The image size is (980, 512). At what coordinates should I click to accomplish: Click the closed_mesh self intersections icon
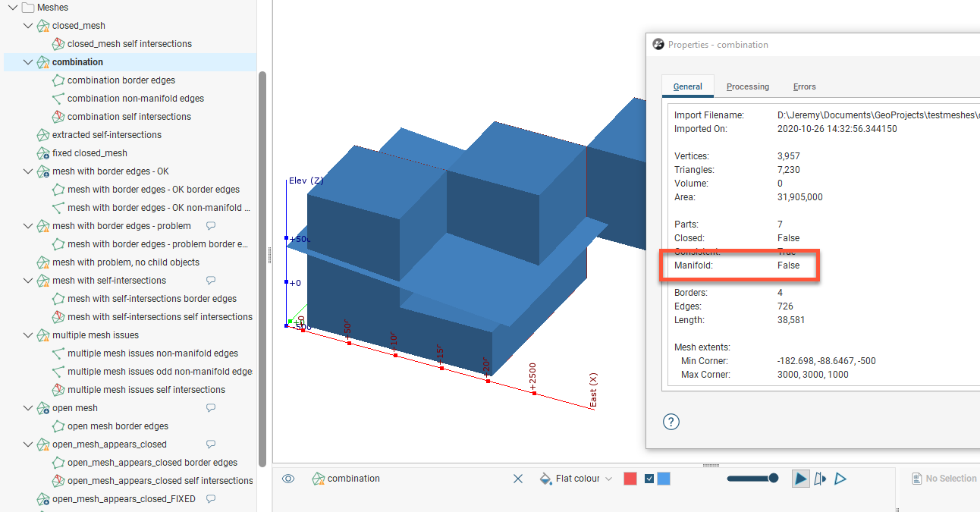click(58, 44)
